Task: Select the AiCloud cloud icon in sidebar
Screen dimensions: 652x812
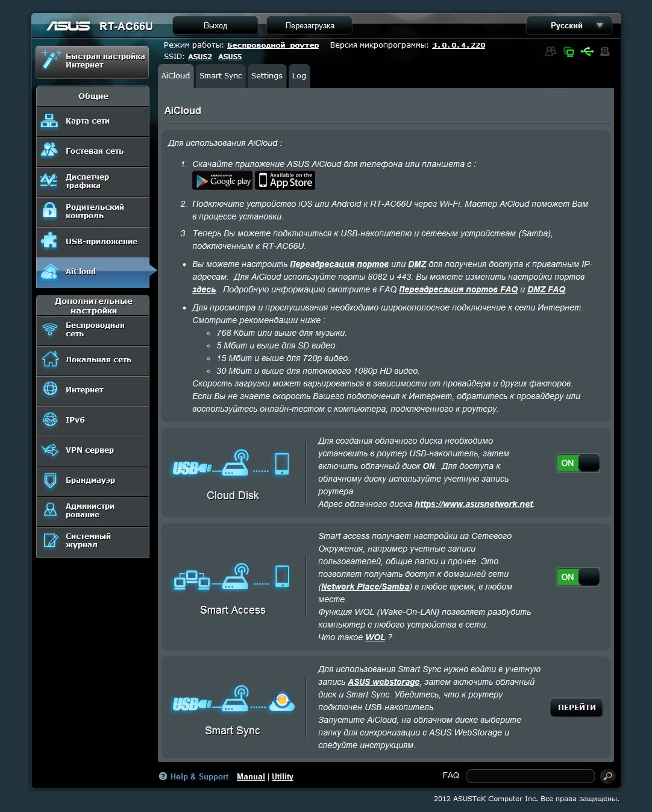Action: (49, 271)
